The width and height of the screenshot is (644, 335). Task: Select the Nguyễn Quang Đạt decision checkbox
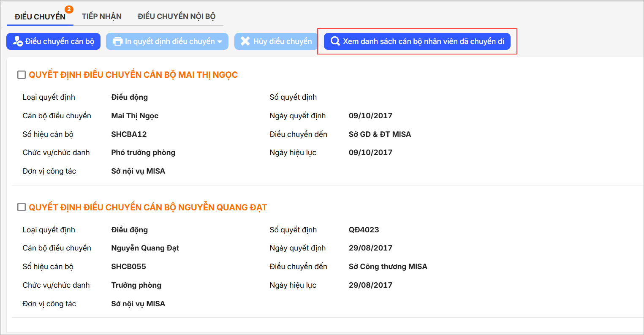22,207
